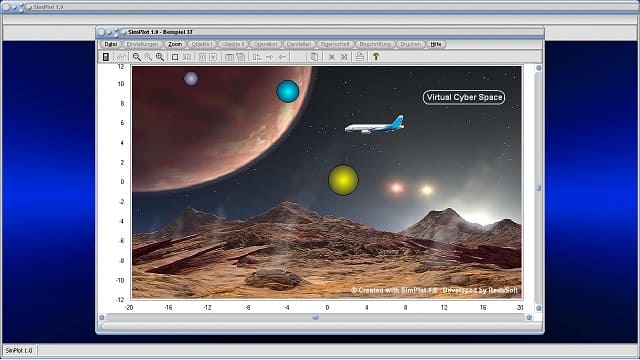The height and width of the screenshot is (360, 640).
Task: Click the greyed right arrow toolbar icon
Action: click(x=269, y=57)
